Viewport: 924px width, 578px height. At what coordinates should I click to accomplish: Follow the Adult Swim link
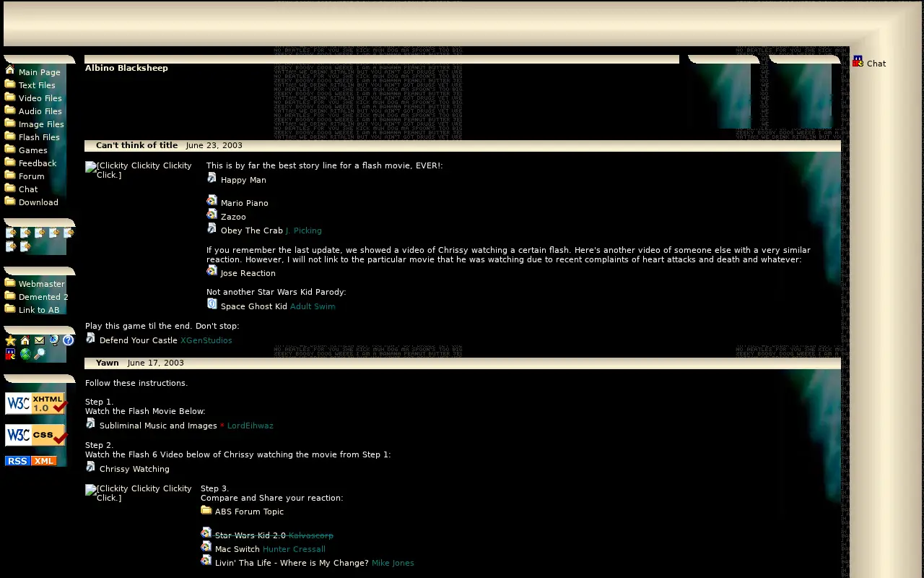coord(313,306)
